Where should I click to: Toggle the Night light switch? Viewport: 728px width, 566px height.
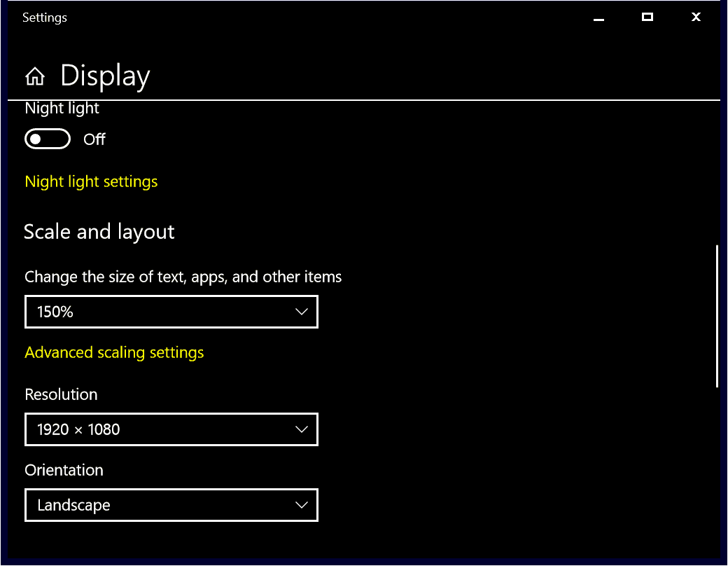48,139
